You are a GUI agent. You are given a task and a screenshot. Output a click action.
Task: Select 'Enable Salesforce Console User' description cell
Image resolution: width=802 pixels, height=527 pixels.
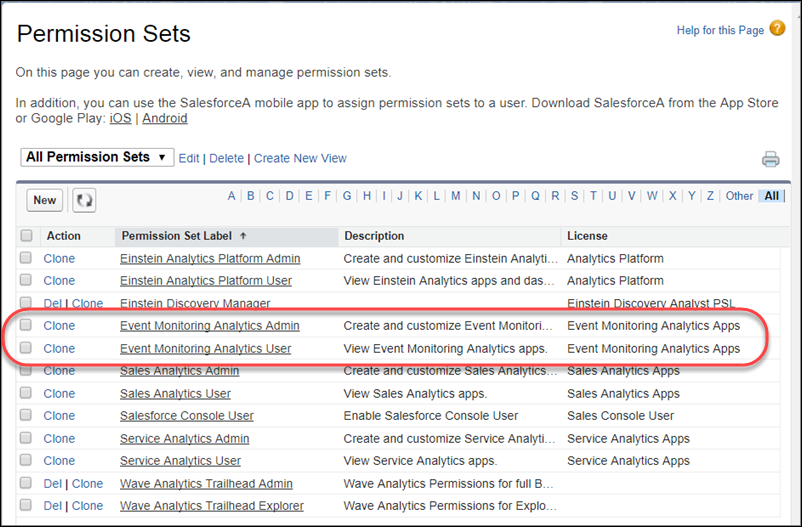(x=431, y=415)
